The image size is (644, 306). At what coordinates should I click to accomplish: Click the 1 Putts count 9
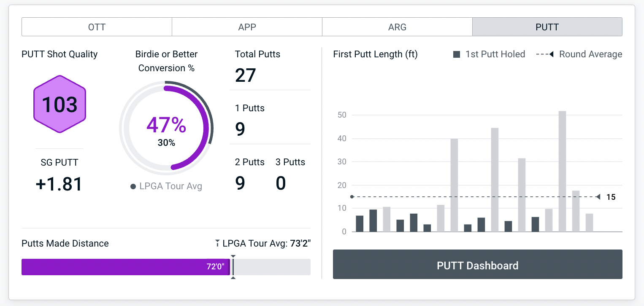point(240,129)
